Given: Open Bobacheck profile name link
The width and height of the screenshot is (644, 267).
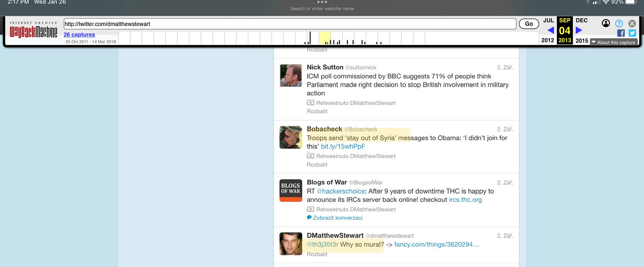Looking at the screenshot, I should (x=325, y=129).
